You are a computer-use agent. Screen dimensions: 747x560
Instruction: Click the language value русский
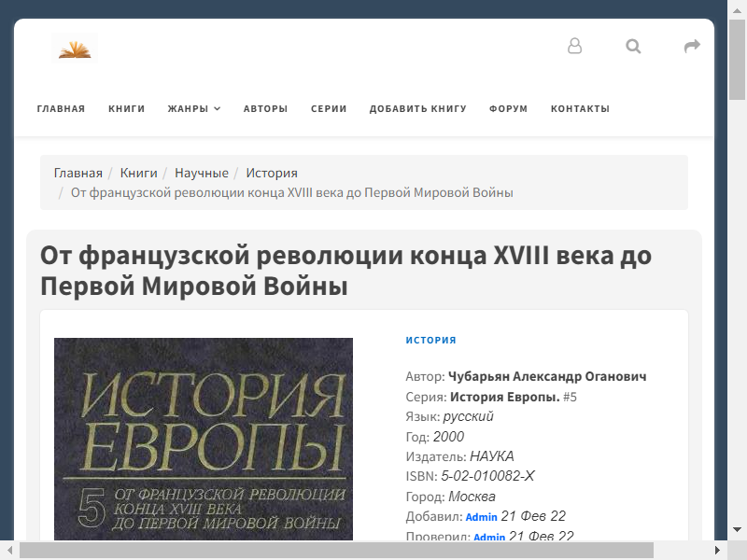pyautogui.click(x=468, y=416)
